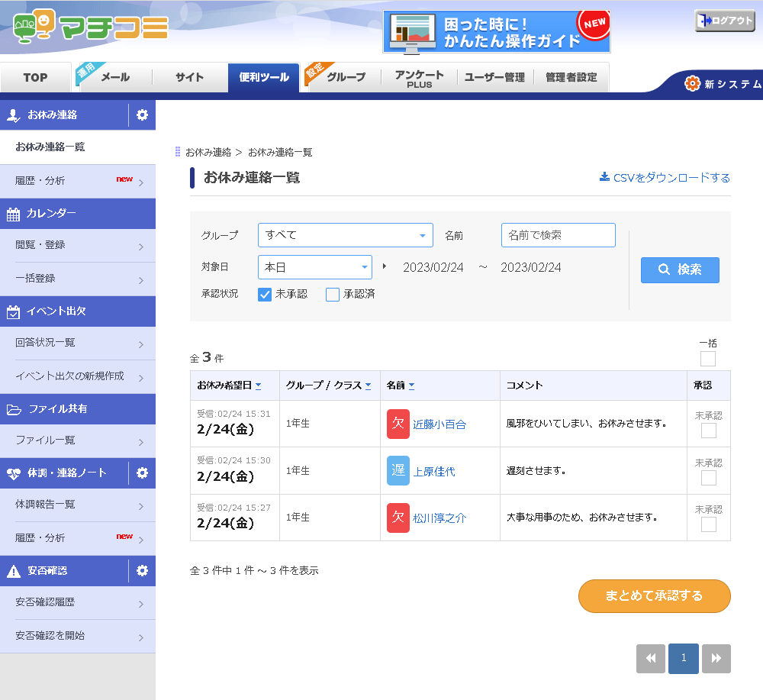Open お休み連絡一覧 in sidebar

78,147
